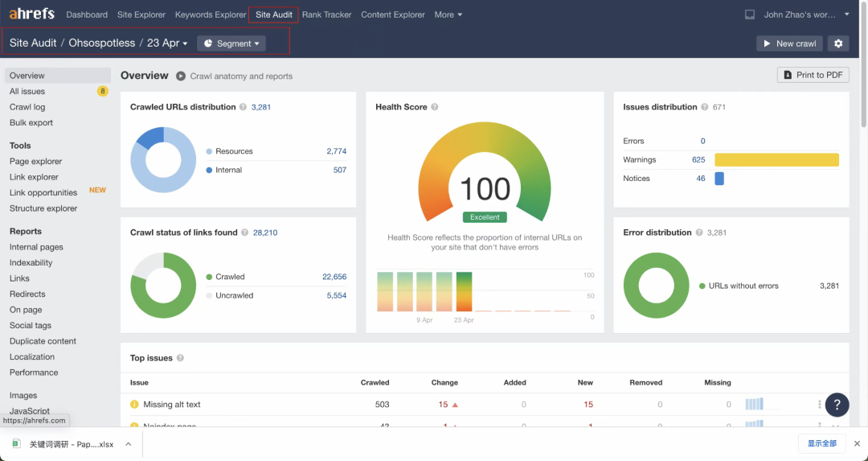Start a New crawl

tap(789, 43)
